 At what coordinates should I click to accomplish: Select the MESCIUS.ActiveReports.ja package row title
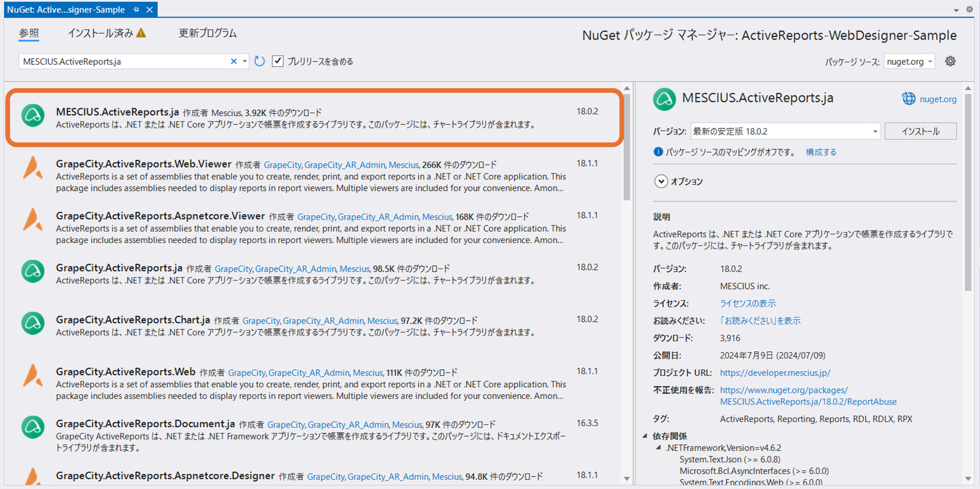pyautogui.click(x=117, y=112)
